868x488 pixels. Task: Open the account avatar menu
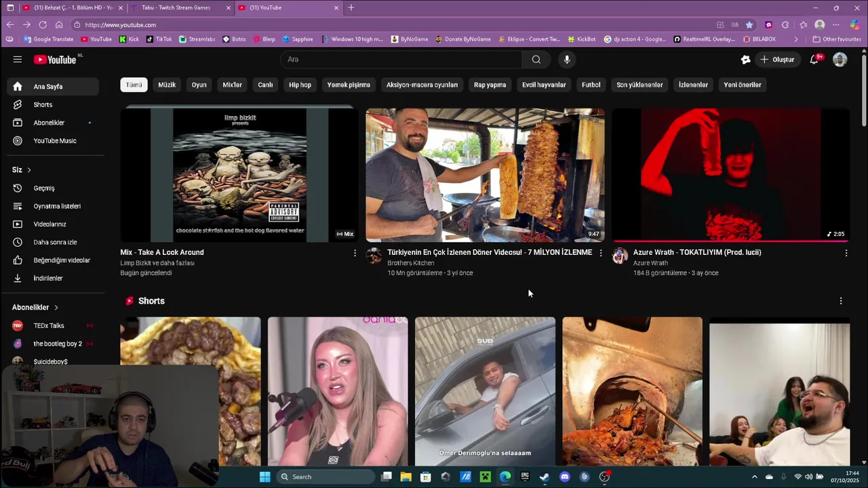(840, 60)
